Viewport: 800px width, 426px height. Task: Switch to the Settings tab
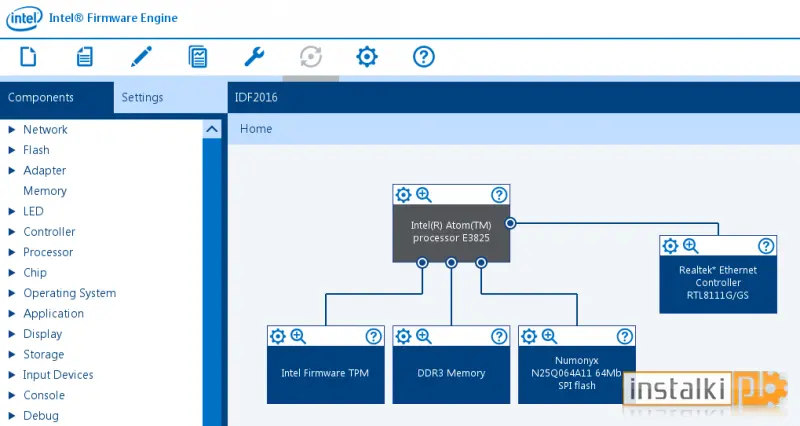[x=170, y=97]
